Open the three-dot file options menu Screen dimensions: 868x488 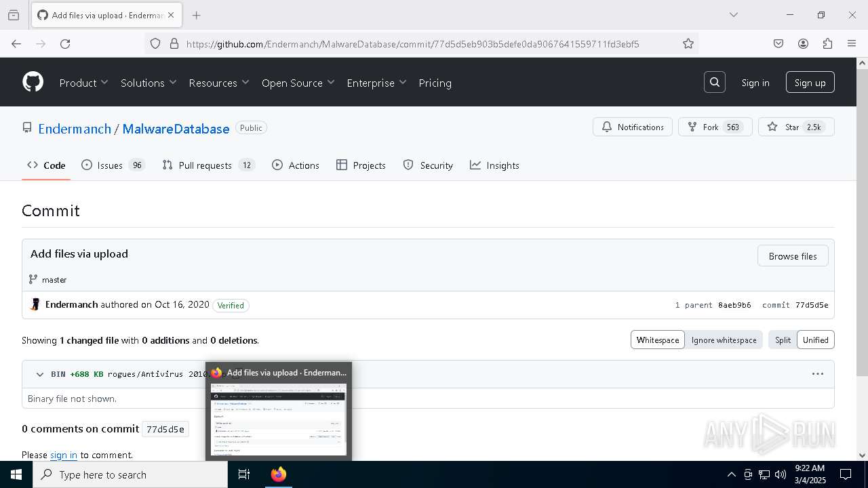[x=818, y=373]
